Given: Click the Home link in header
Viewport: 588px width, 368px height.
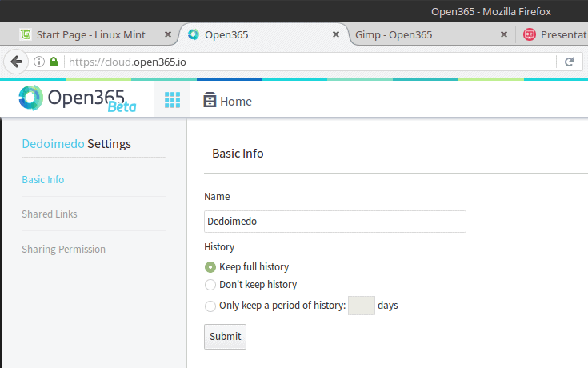Looking at the screenshot, I should coord(235,102).
